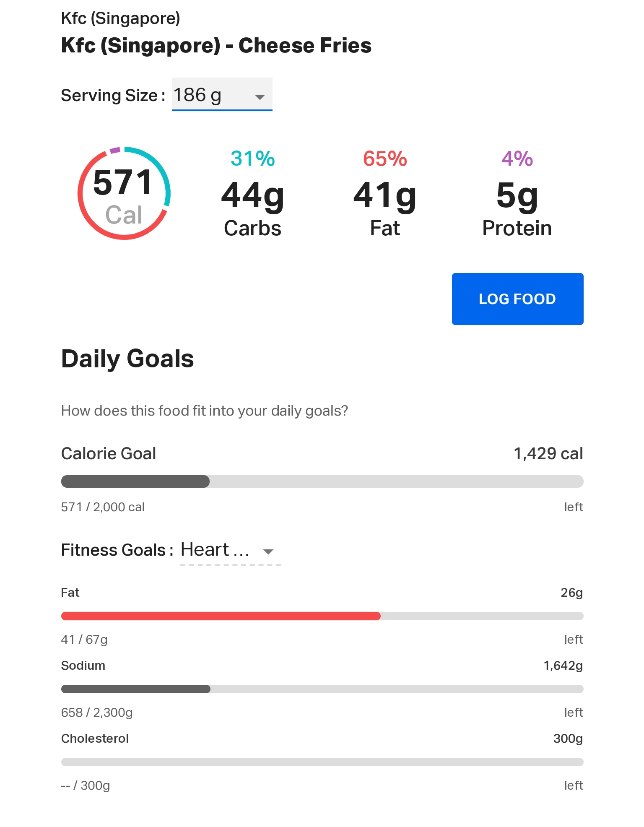This screenshot has height=827, width=644.
Task: Click the Sodium progress bar
Action: point(322,689)
